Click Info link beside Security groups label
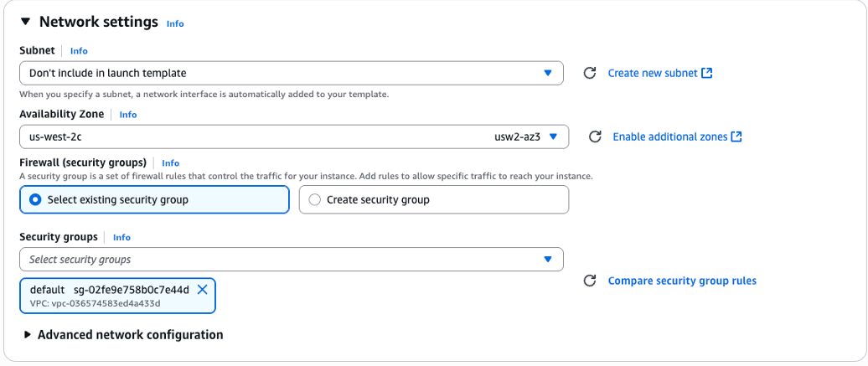868x366 pixels. coord(121,238)
